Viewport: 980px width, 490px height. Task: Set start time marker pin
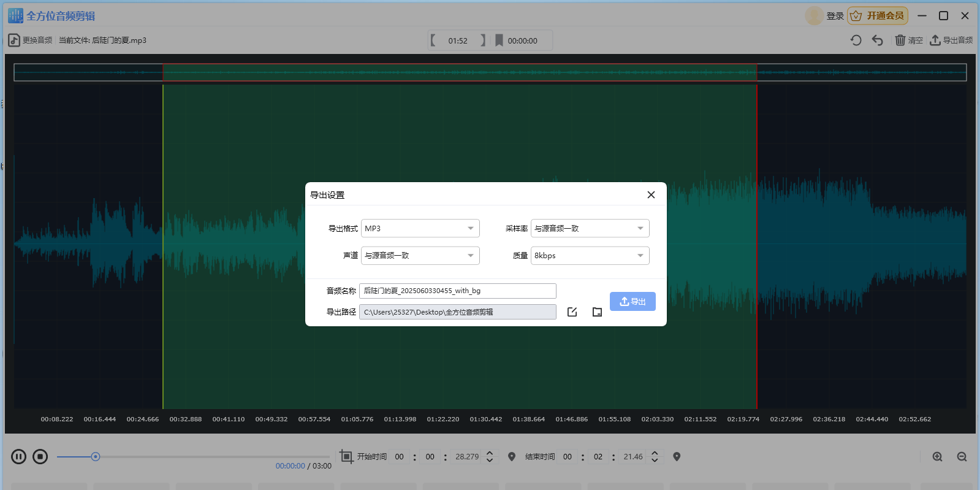click(512, 457)
